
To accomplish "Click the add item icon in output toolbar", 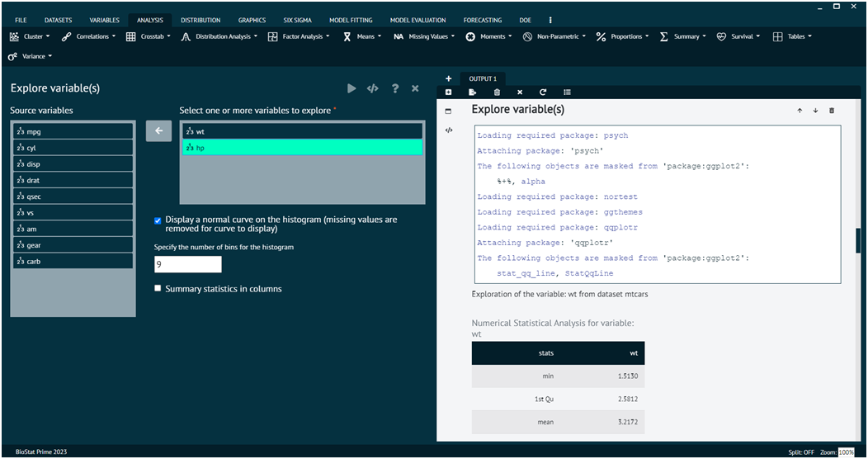I will pyautogui.click(x=448, y=92).
